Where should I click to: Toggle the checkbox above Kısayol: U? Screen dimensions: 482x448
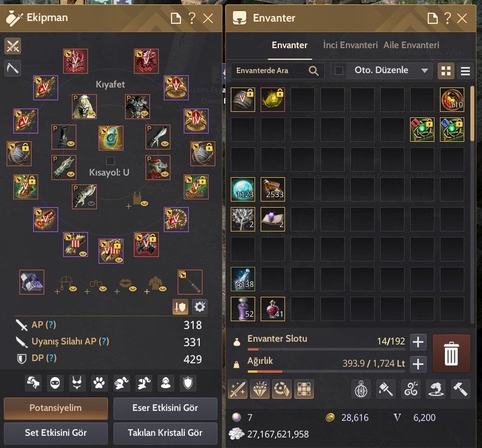[x=110, y=161]
